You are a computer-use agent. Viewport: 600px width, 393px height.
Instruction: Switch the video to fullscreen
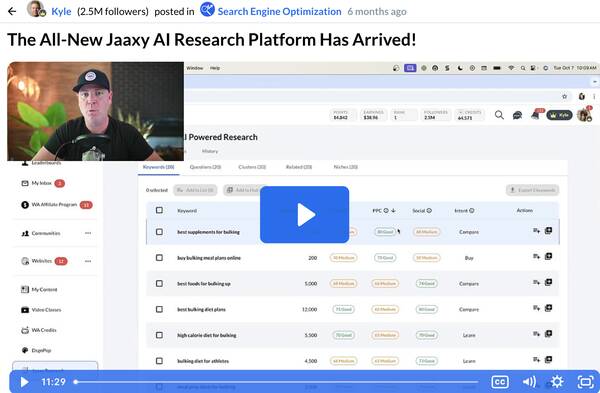tap(585, 382)
